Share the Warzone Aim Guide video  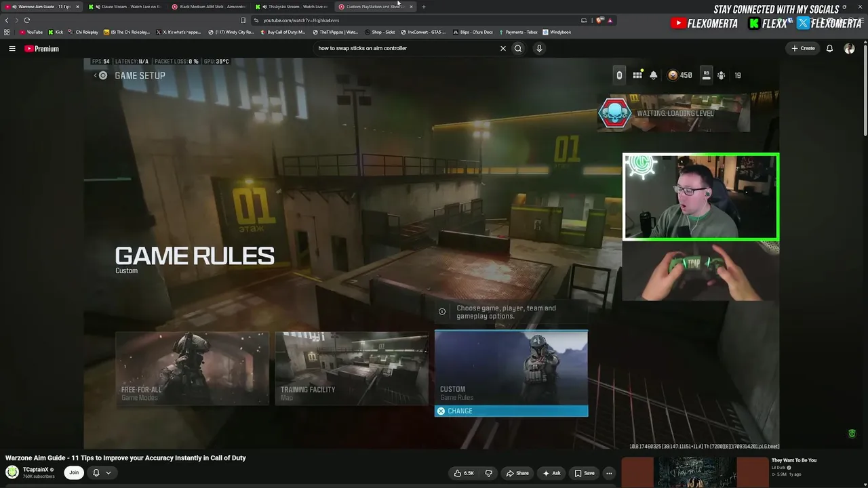tap(517, 473)
